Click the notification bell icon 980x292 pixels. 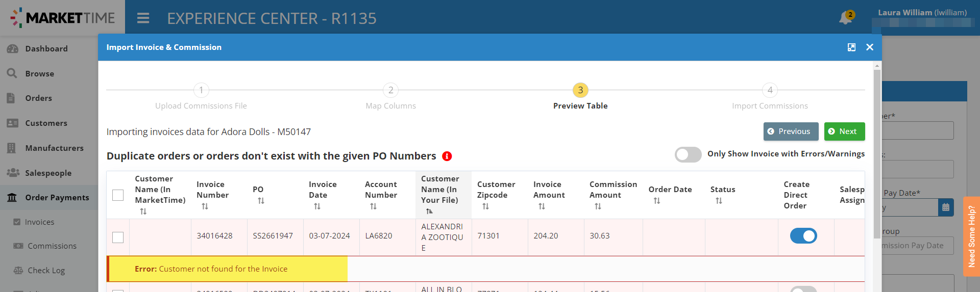coord(845,18)
